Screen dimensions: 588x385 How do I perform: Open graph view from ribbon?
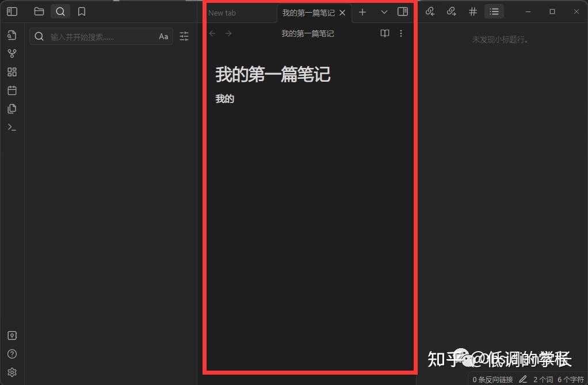pos(12,54)
